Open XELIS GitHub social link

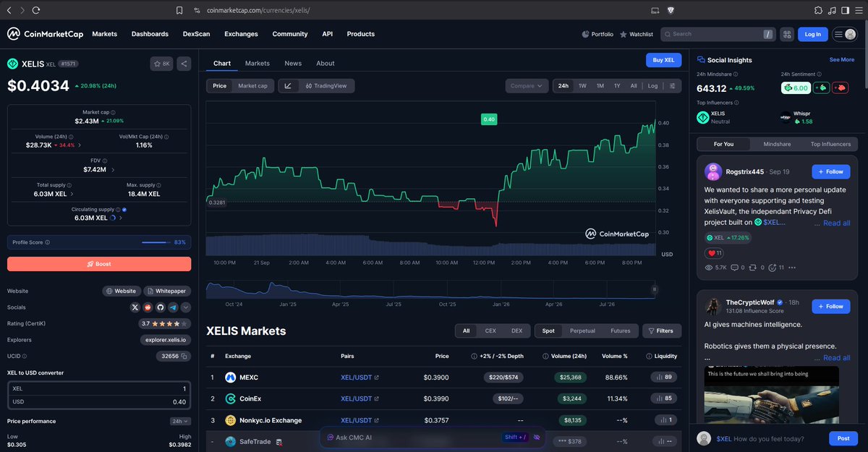(161, 307)
